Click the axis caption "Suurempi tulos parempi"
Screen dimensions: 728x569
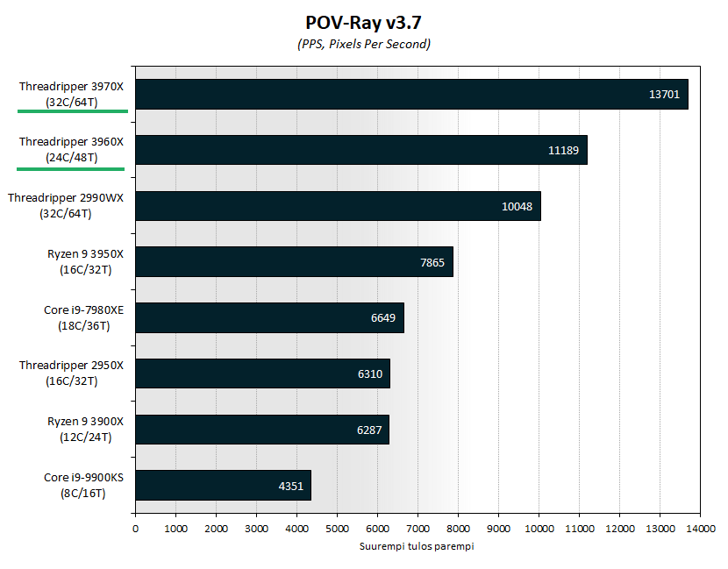417,546
